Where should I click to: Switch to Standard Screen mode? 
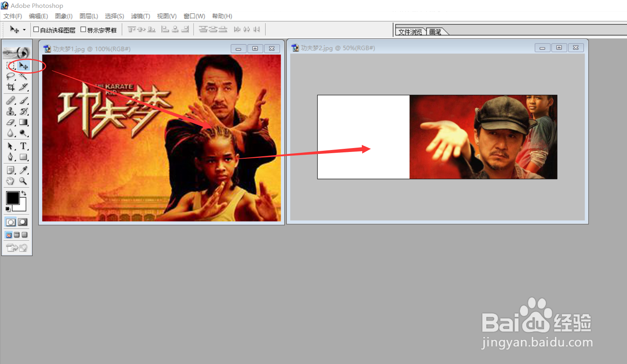[9, 235]
